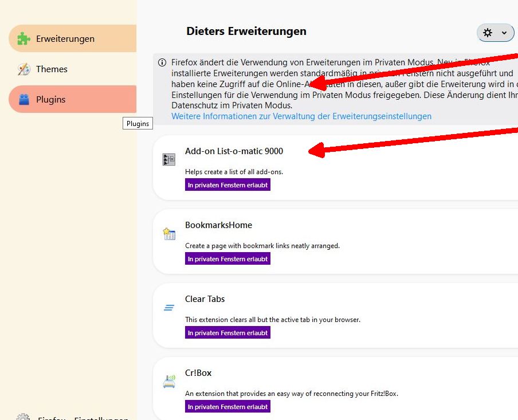This screenshot has width=518, height=420.
Task: Click the Themes paintbrush palette icon
Action: pyautogui.click(x=24, y=69)
